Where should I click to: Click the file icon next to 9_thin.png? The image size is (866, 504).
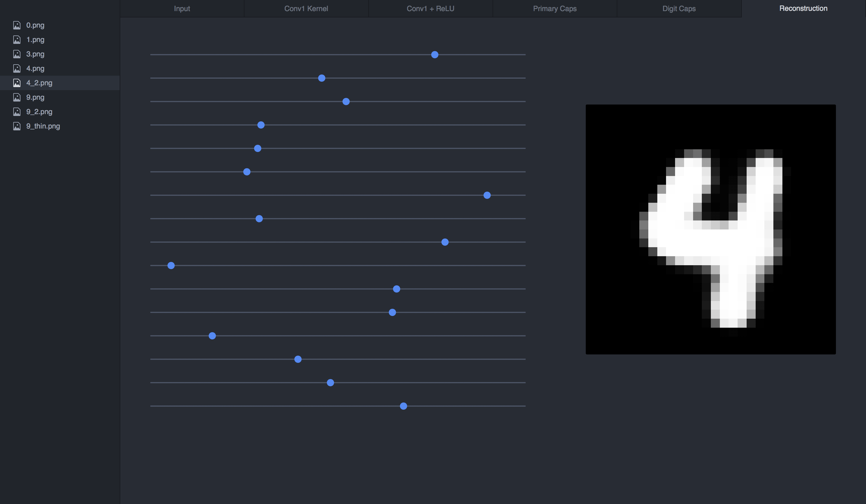[x=17, y=126]
